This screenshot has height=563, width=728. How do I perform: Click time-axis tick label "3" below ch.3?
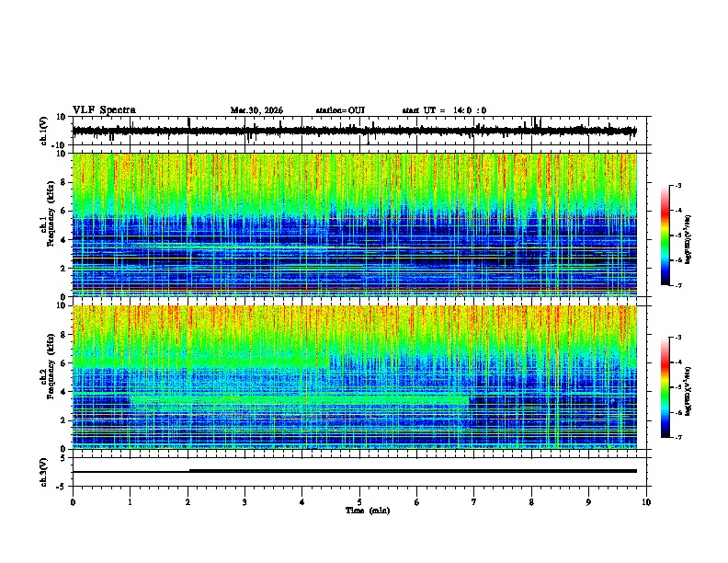click(x=245, y=502)
